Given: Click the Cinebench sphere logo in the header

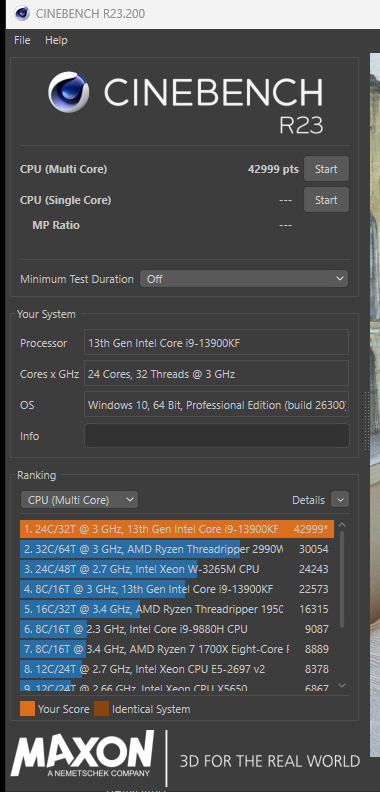Looking at the screenshot, I should pyautogui.click(x=69, y=92).
